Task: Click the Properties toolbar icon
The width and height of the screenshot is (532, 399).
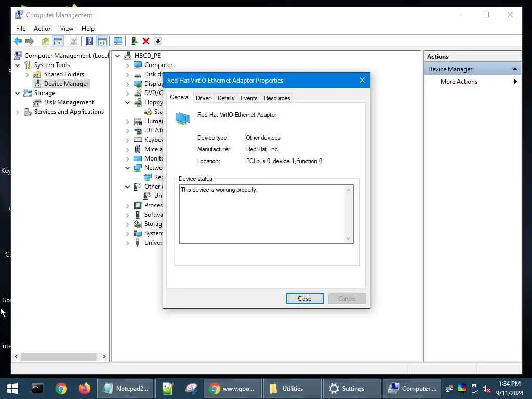Action: tap(73, 41)
